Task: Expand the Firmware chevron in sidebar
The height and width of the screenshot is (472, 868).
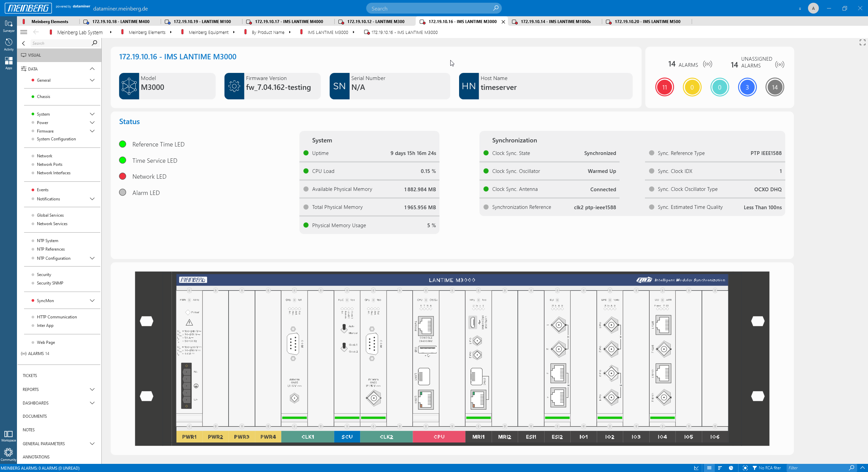Action: tap(92, 131)
